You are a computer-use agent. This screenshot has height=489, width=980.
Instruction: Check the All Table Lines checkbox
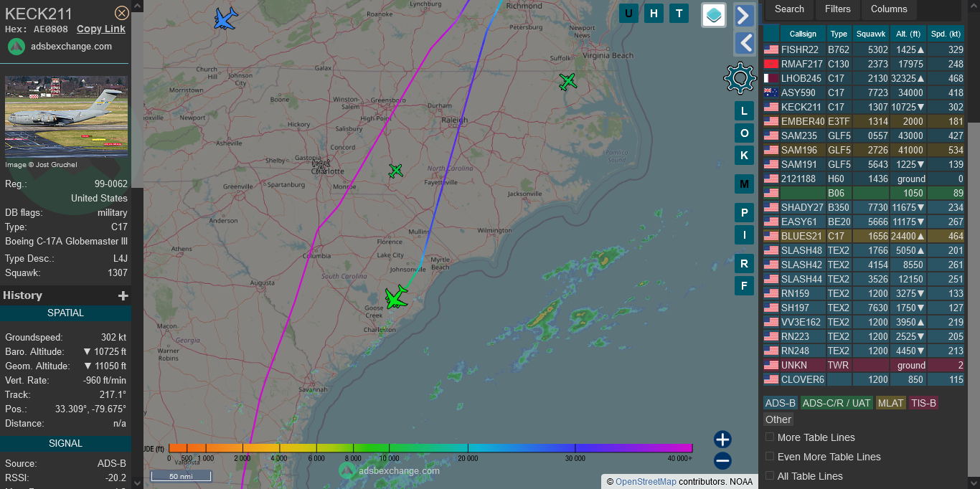pyautogui.click(x=770, y=476)
